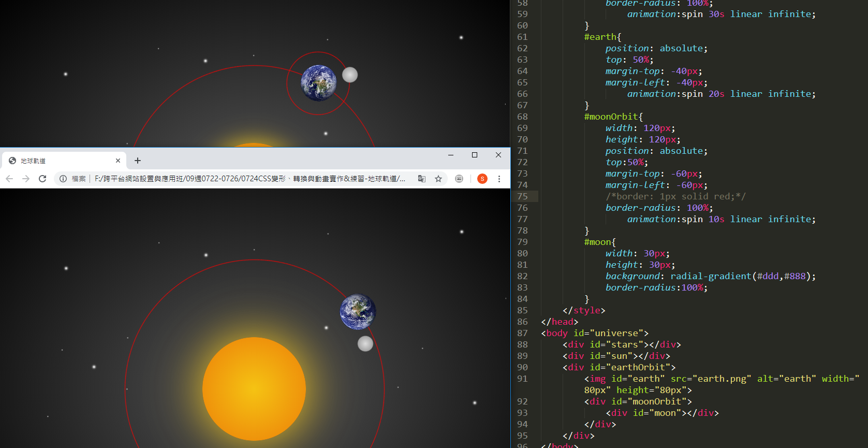Open a new tab with plus button
The height and width of the screenshot is (448, 868).
point(138,161)
